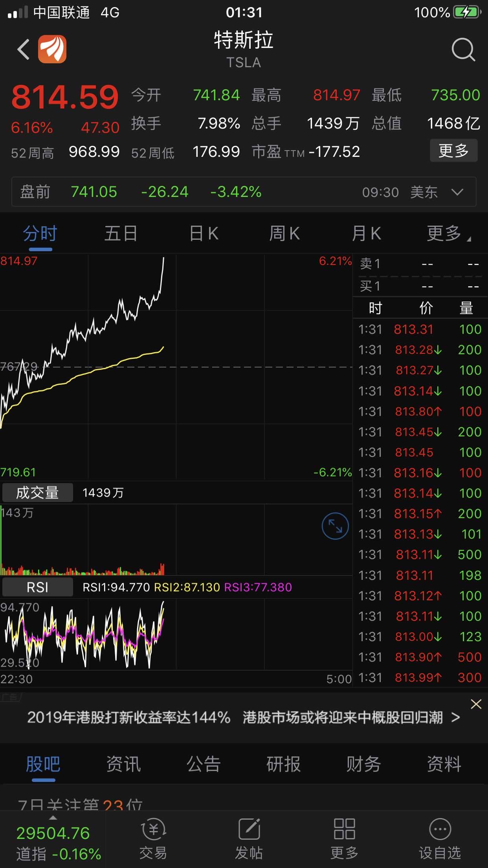Open the 更多 chart period dropdown
This screenshot has width=488, height=868.
pyautogui.click(x=448, y=234)
